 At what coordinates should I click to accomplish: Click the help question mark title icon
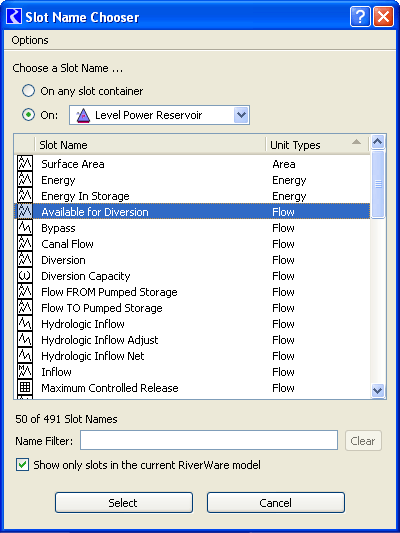[x=360, y=16]
